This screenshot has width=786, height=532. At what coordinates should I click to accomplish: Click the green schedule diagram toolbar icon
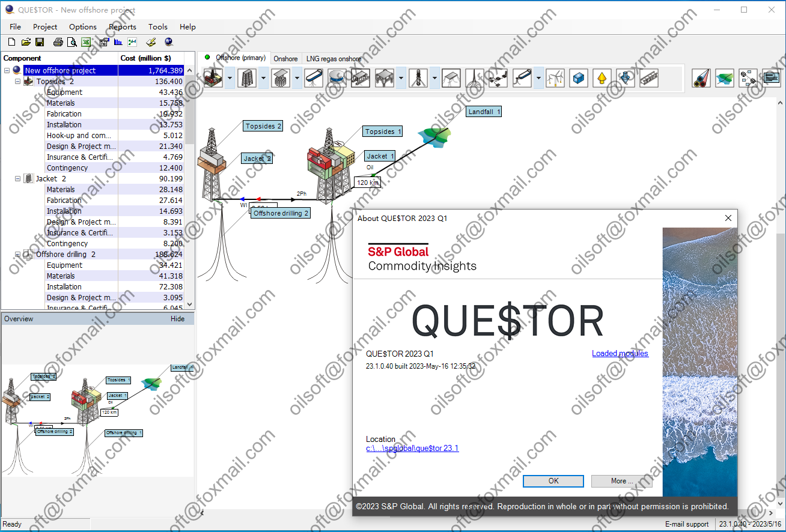coord(132,42)
